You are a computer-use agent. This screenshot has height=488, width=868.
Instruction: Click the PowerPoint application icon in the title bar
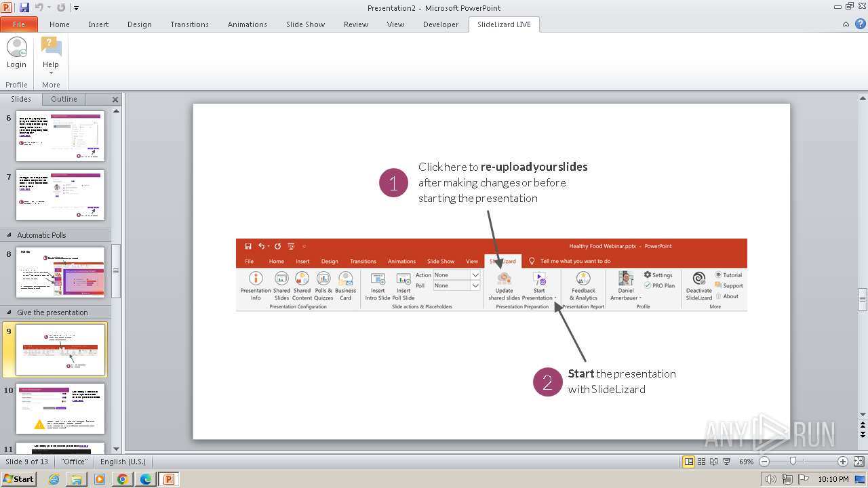tap(7, 7)
